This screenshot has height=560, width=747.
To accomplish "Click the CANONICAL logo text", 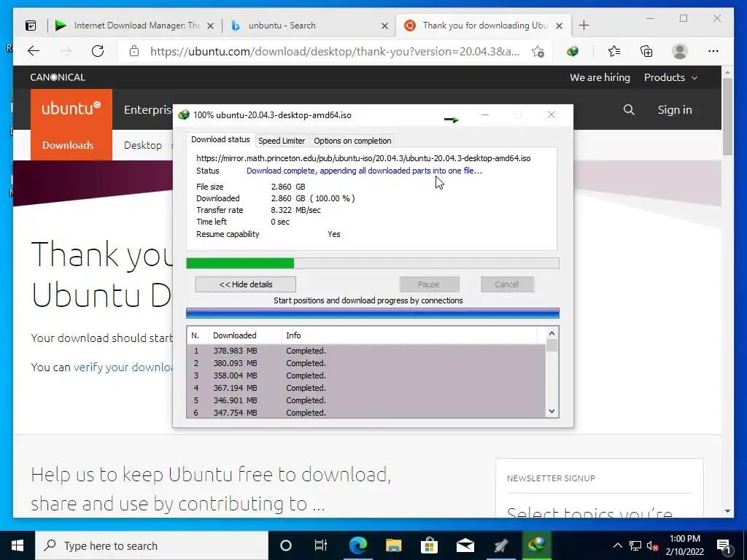I will coord(58,77).
